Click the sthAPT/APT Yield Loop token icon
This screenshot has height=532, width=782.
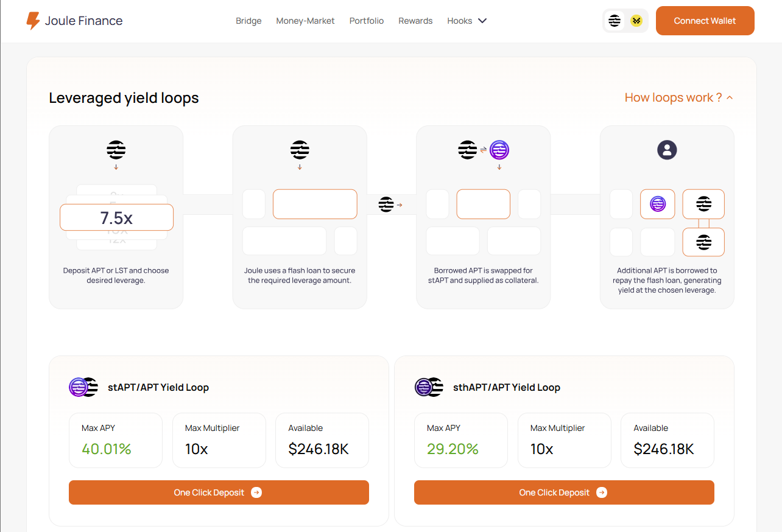[429, 387]
